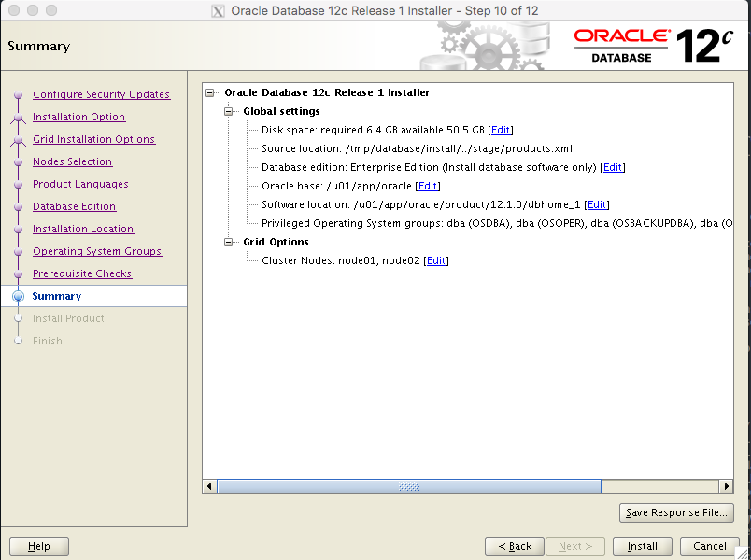Edit the Cluster Nodes list
Viewport: 751px width, 560px height.
click(x=436, y=261)
